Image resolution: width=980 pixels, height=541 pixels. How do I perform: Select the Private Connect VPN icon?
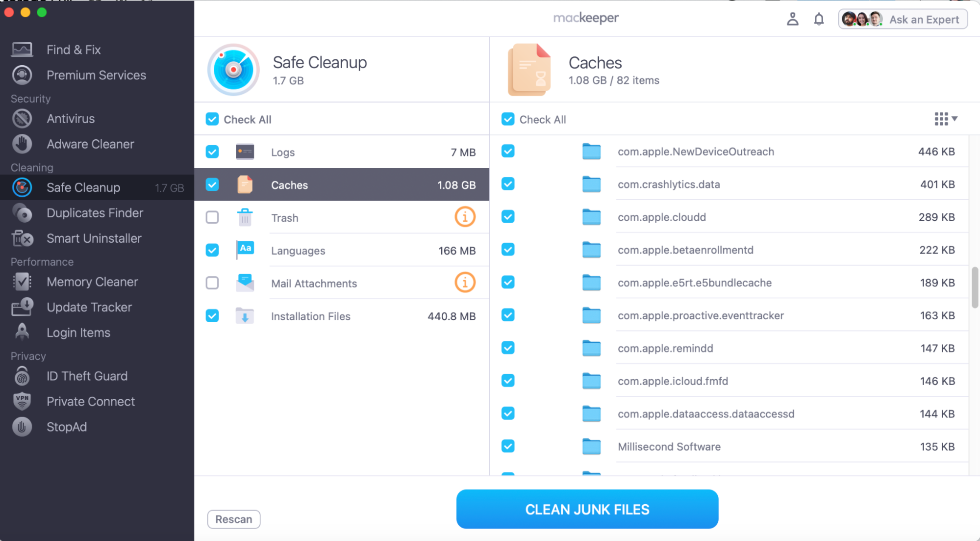(22, 402)
